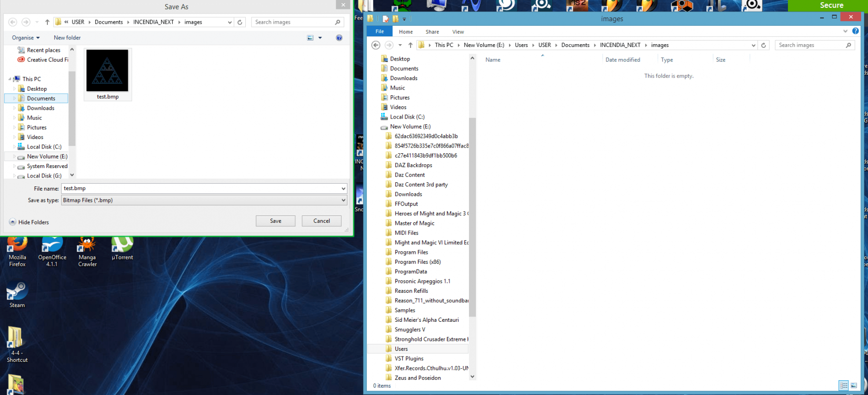Screen dimensions: 868x395
Task: Open Organise dropdown menu
Action: [26, 38]
